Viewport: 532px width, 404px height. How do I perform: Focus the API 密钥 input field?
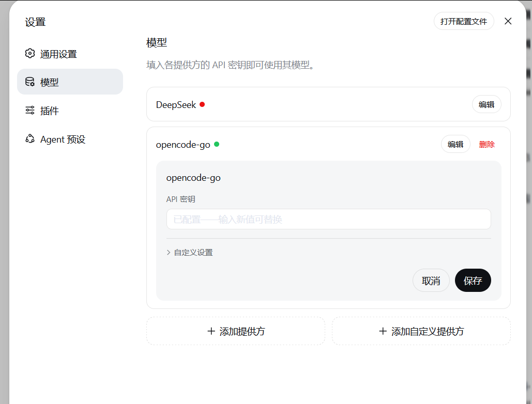[x=328, y=219]
